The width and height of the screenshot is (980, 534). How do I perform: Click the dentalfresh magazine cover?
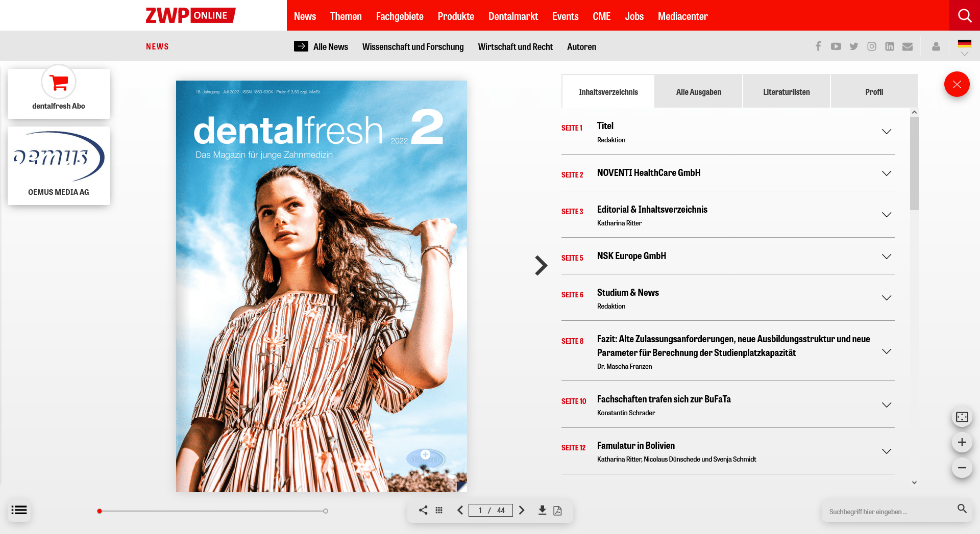pos(322,286)
